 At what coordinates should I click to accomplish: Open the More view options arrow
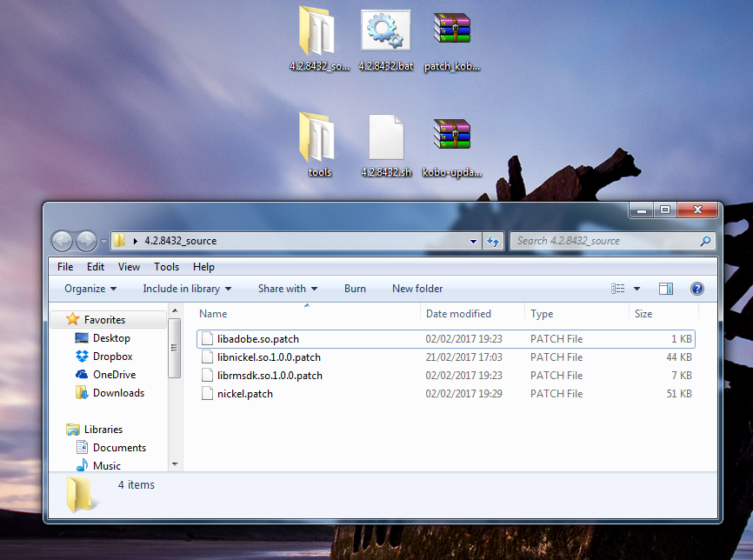coord(636,289)
